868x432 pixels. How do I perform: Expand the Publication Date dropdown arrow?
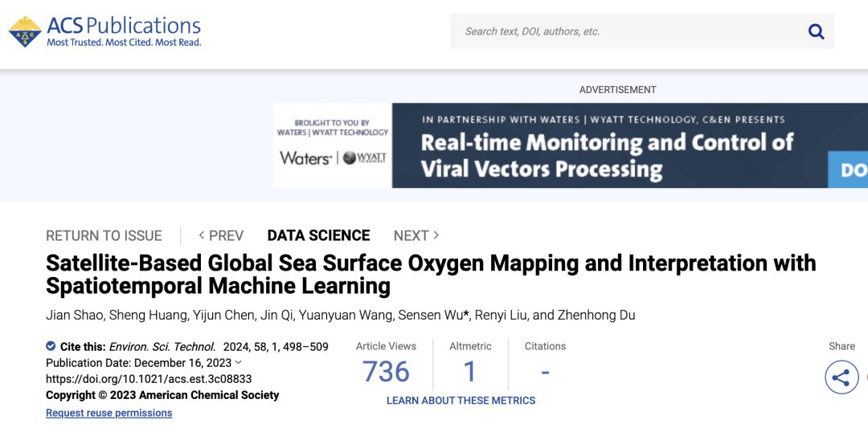(238, 363)
